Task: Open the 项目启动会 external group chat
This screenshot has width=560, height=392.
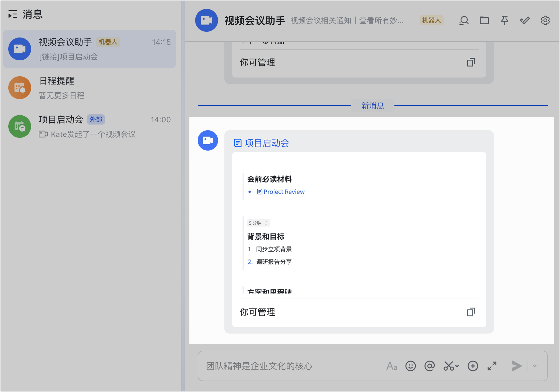Action: coord(90,126)
